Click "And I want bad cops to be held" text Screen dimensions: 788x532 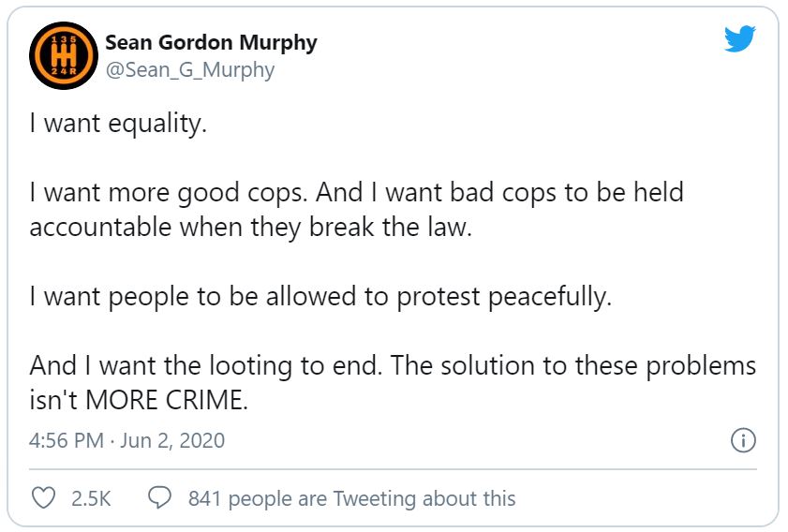click(x=503, y=193)
